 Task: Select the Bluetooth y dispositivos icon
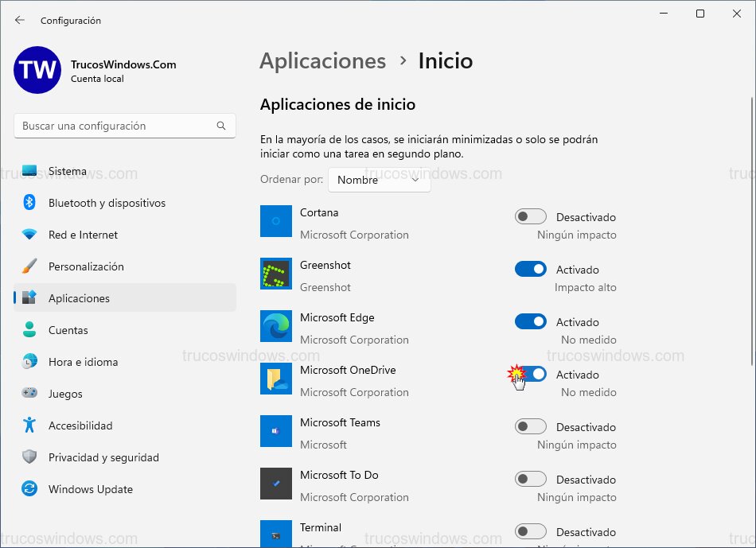click(29, 203)
